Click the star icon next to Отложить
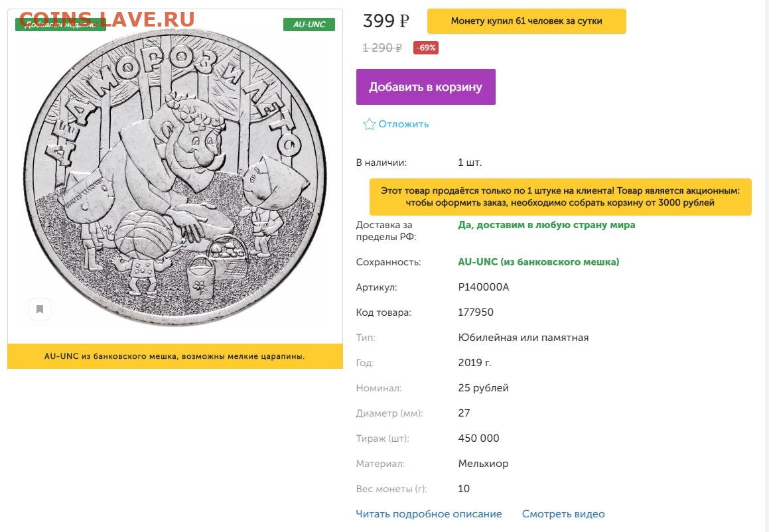 pos(369,124)
